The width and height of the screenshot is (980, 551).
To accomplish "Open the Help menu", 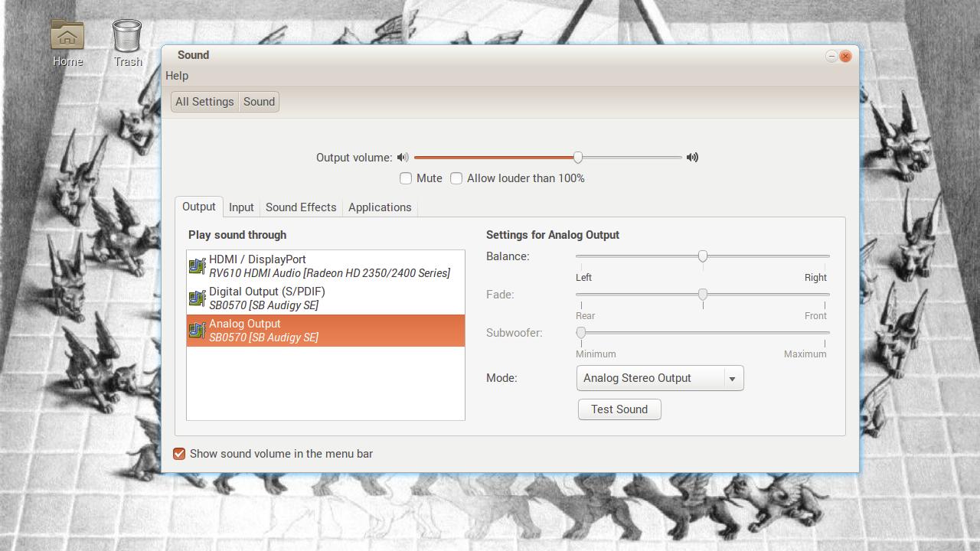I will (x=177, y=76).
